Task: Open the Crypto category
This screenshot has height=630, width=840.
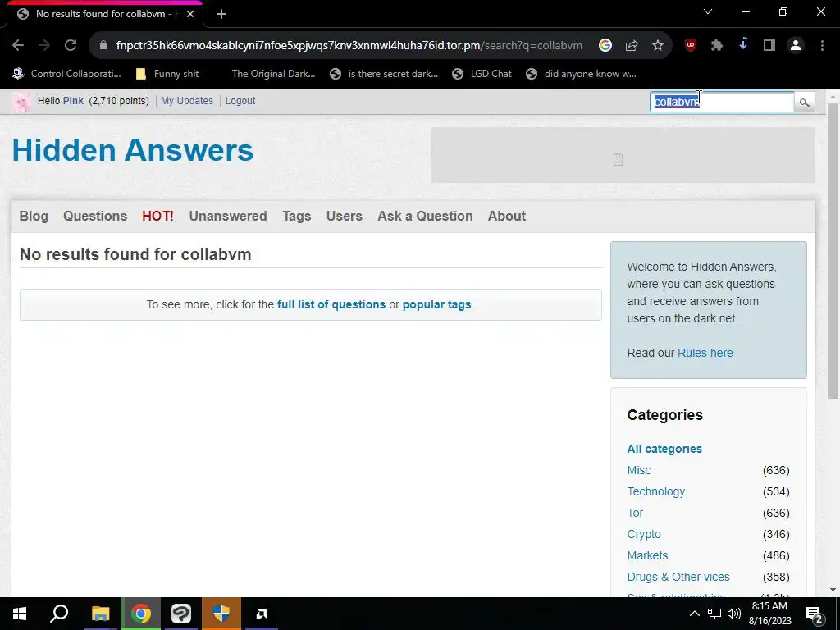Action: [644, 535]
